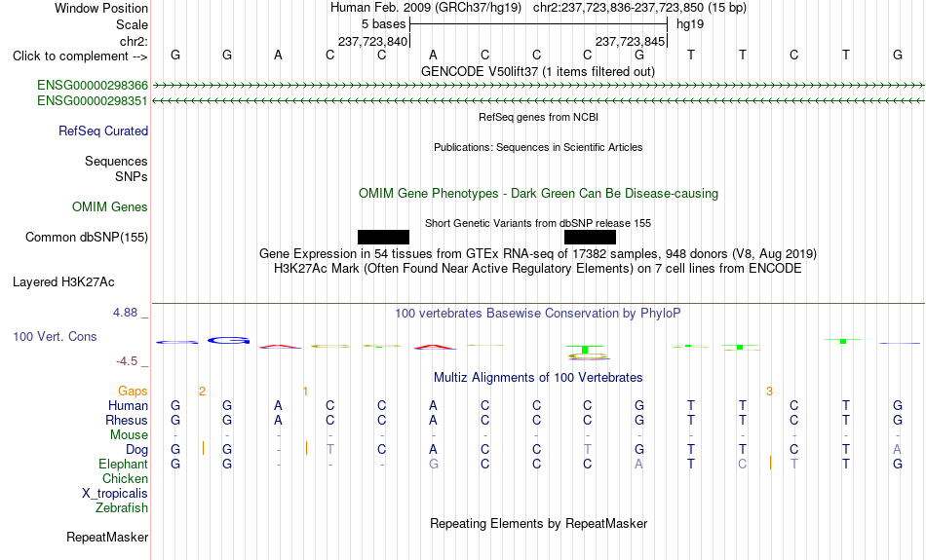Select the X_tropicalis species label
926x560 pixels.
(x=115, y=494)
